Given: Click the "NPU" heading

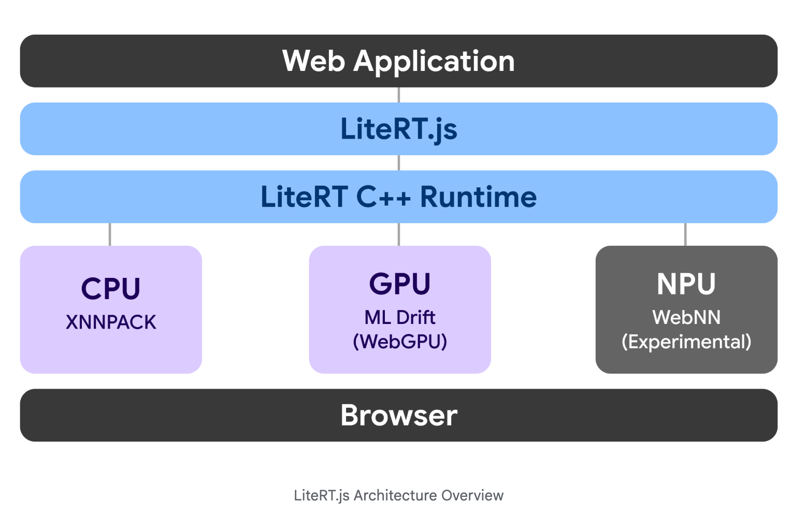Looking at the screenshot, I should (x=686, y=284).
